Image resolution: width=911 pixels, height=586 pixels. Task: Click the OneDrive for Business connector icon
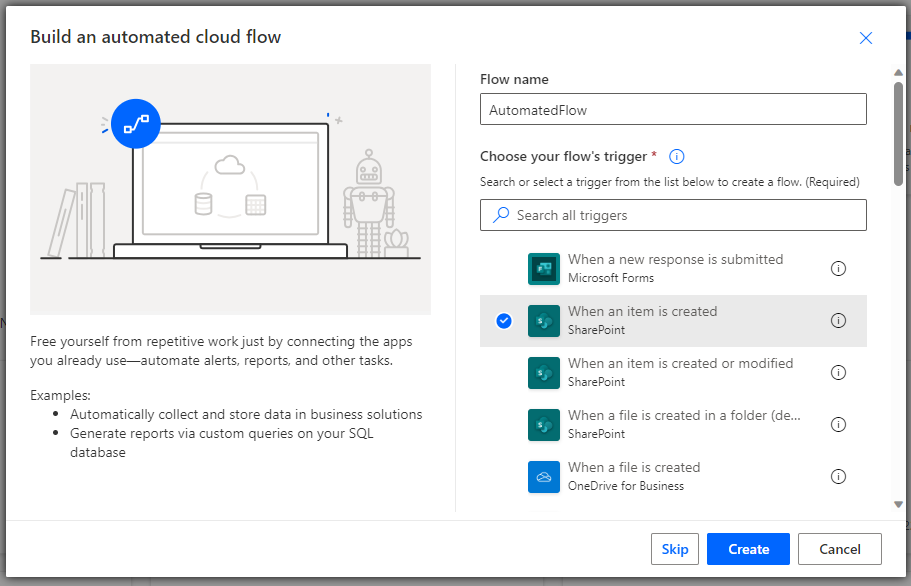543,476
